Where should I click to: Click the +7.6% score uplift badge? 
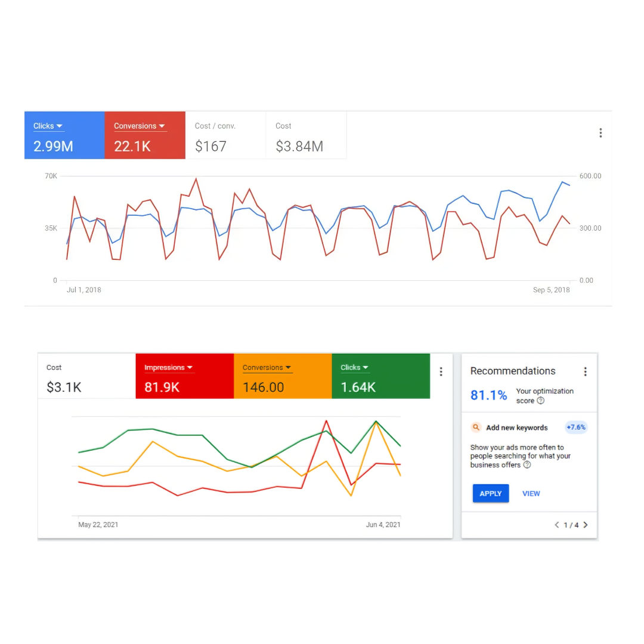click(576, 428)
